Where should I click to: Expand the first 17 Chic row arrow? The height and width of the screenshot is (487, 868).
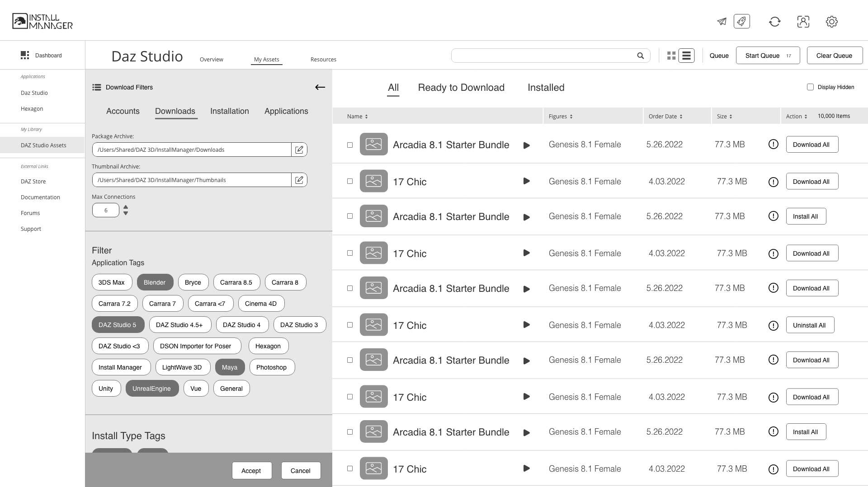[x=526, y=181]
